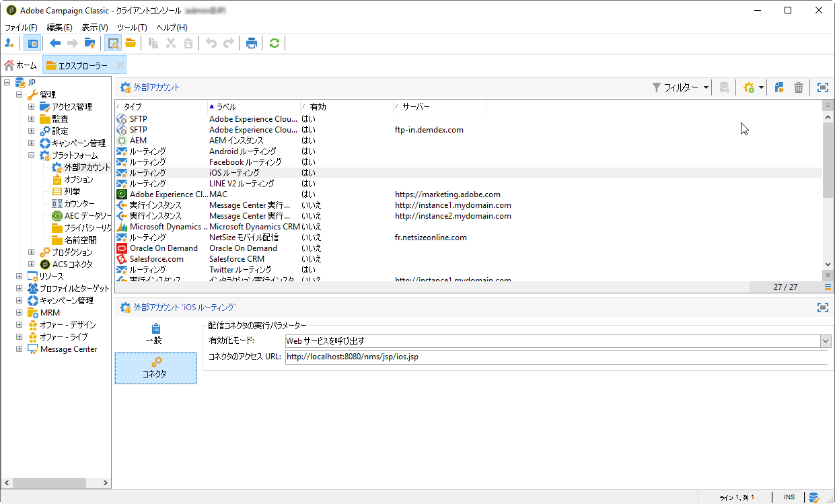The width and height of the screenshot is (835, 504).
Task: Click the trash delete icon
Action: click(x=799, y=87)
